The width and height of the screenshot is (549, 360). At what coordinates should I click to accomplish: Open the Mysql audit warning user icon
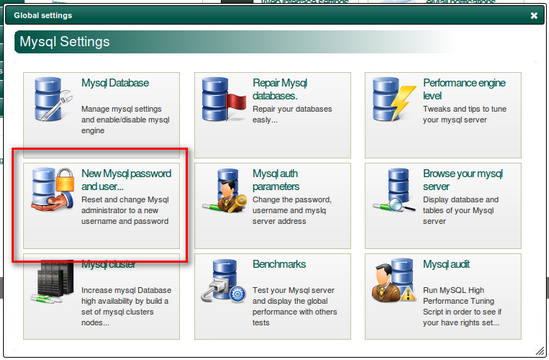click(394, 281)
